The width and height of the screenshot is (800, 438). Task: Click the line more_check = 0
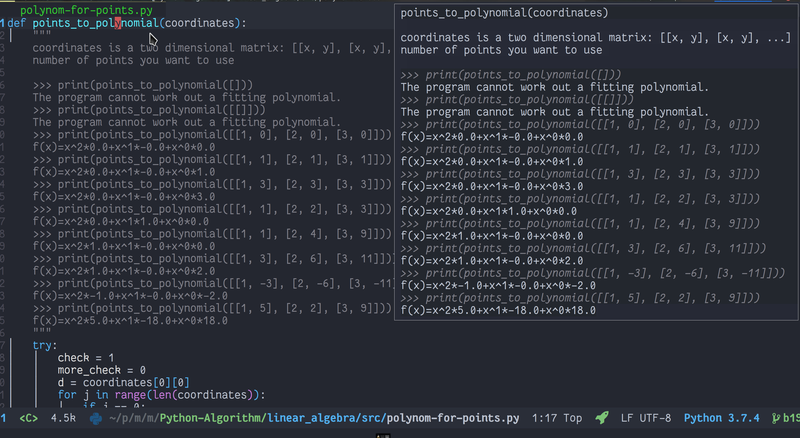pyautogui.click(x=102, y=370)
